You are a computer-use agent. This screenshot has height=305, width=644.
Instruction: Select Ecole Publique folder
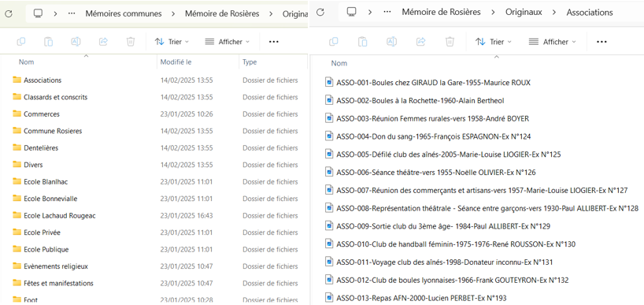click(x=46, y=249)
